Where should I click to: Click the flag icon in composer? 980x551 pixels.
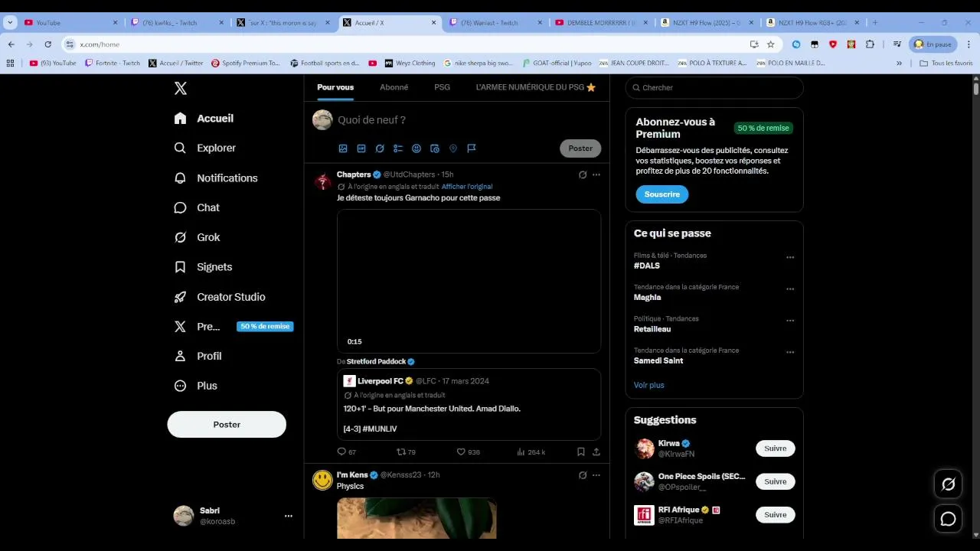472,148
